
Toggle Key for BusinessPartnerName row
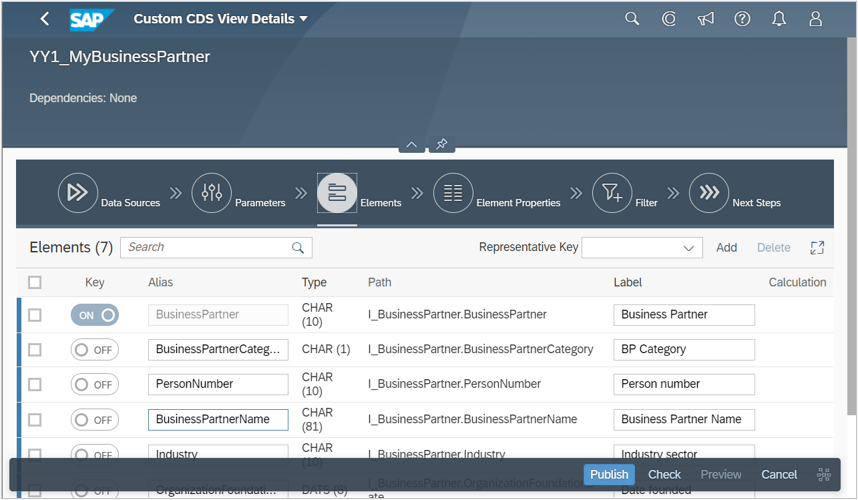95,420
